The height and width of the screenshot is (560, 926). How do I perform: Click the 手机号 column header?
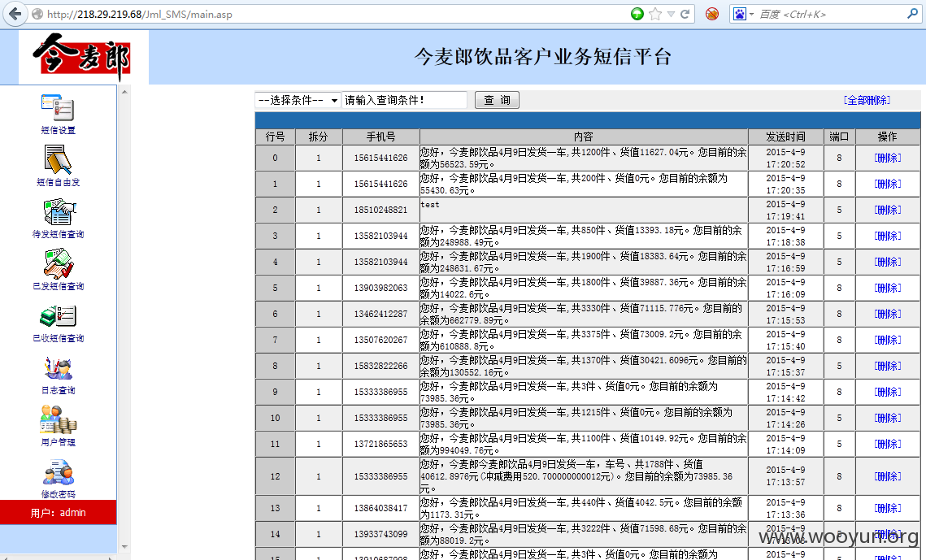coord(381,137)
